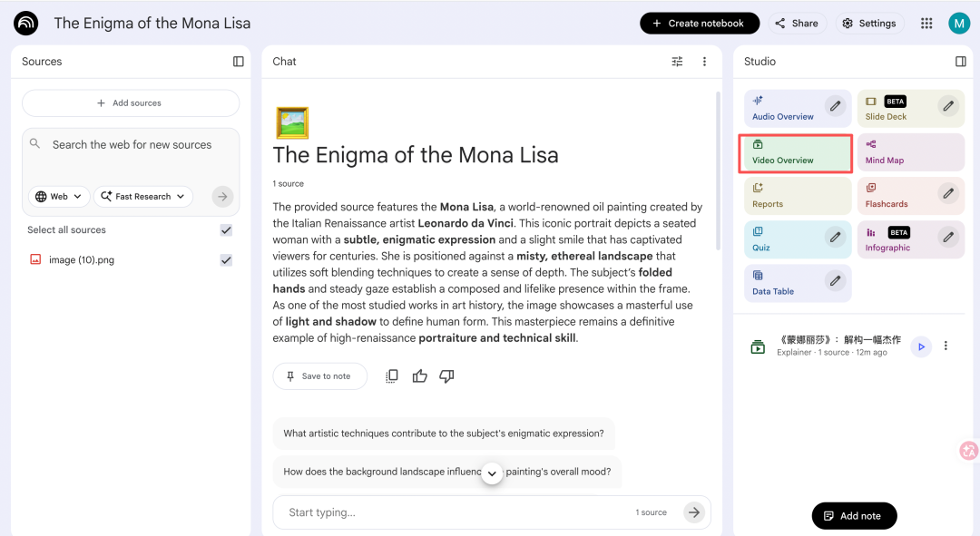Screen dimensions: 980x536
Task: Click the Add note button
Action: click(x=854, y=516)
